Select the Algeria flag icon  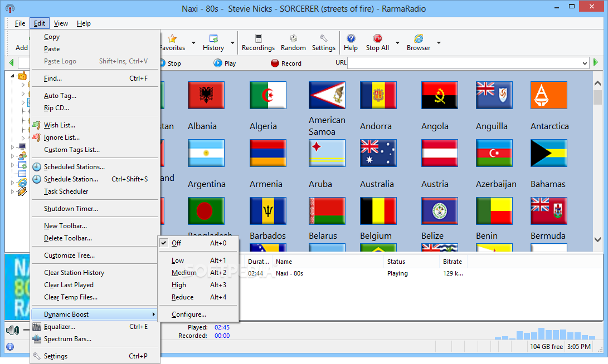click(x=268, y=95)
